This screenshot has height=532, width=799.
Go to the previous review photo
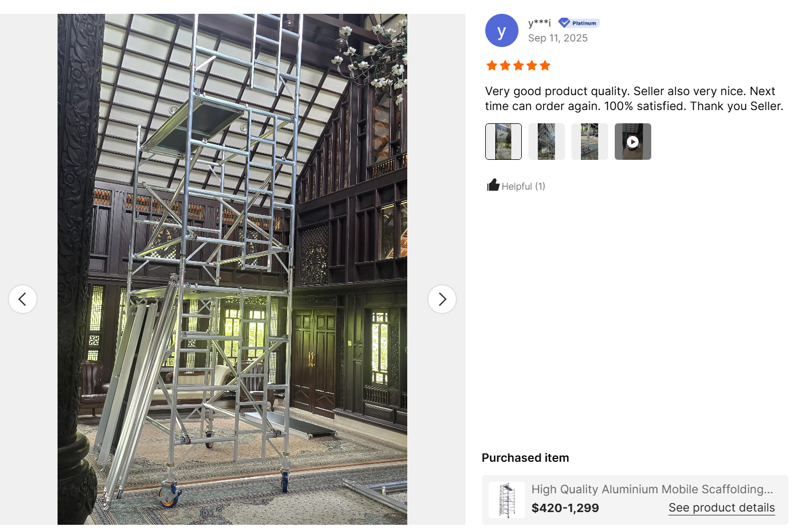click(23, 299)
